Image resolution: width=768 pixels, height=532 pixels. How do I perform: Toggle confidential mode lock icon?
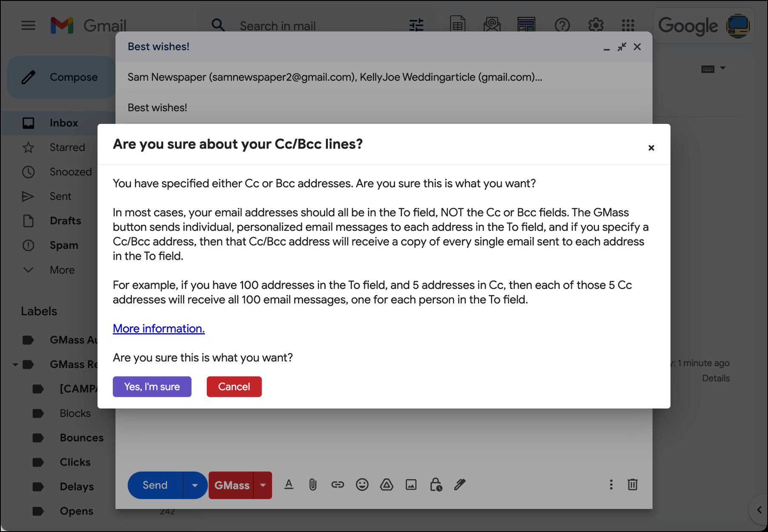tap(436, 484)
